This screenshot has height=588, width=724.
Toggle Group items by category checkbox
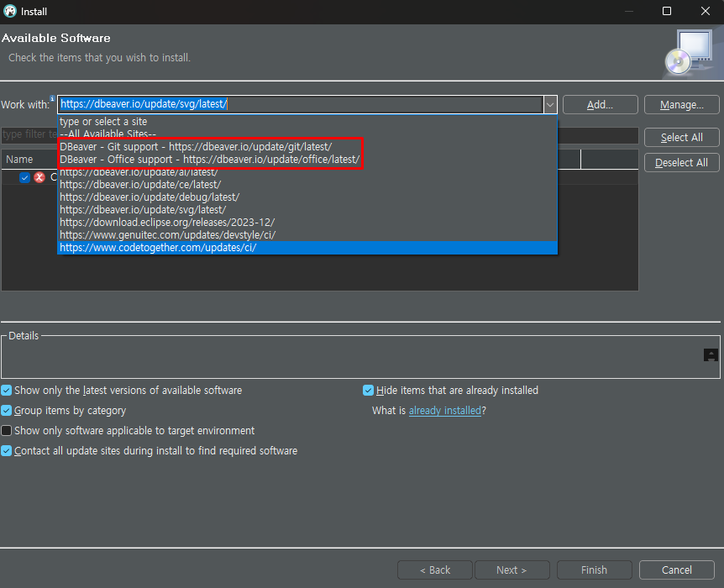[7, 411]
